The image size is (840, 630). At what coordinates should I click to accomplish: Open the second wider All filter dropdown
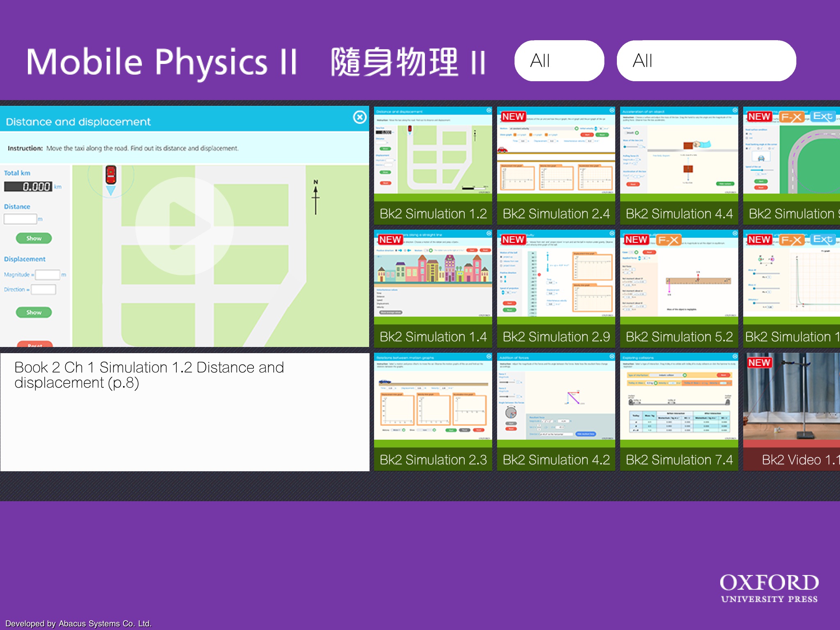click(706, 61)
